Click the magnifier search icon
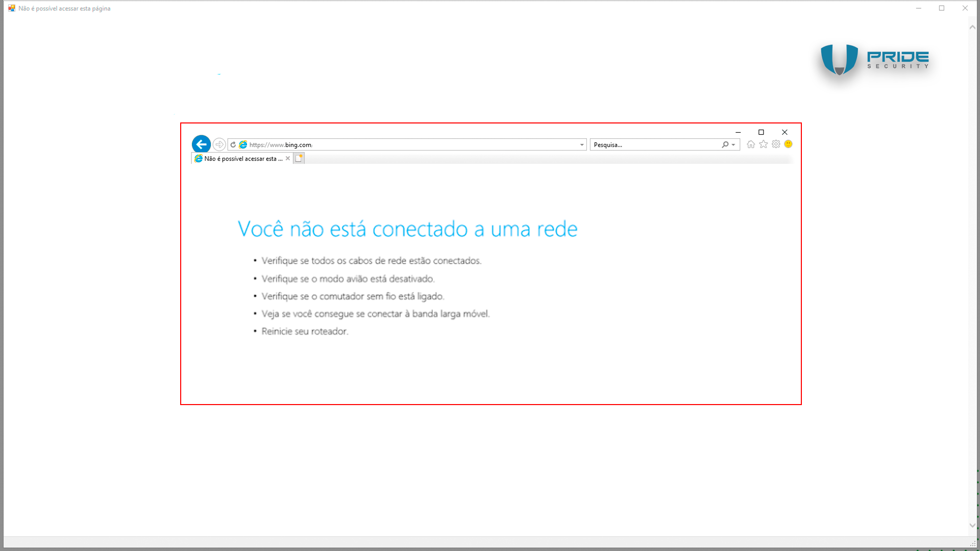Viewport: 980px width, 551px height. 725,145
